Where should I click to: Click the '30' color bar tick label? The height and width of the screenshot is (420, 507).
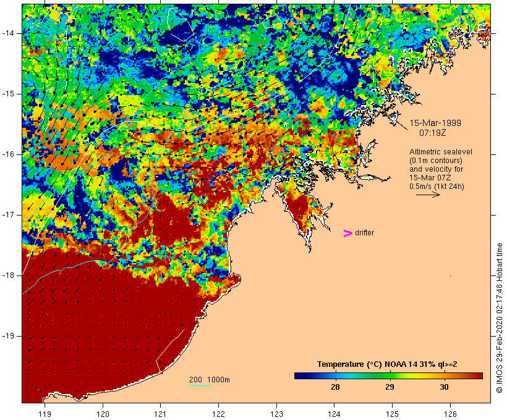445,387
